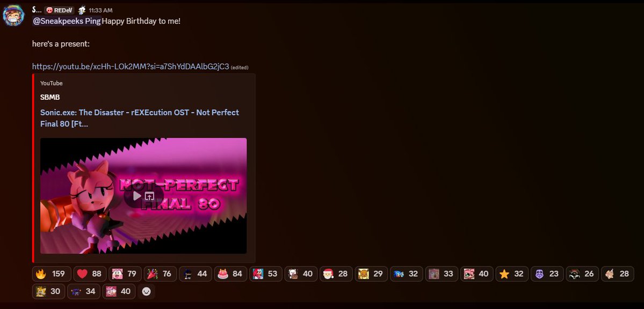This screenshot has width=644, height=309.
Task: Click the reaction with count 29
Action: click(x=371, y=274)
